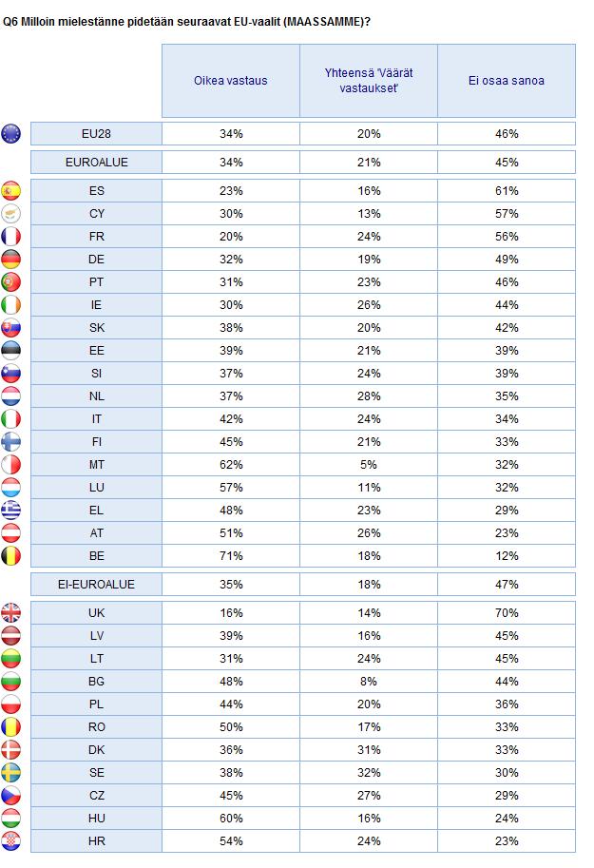Click the Q6 question title text

(186, 22)
